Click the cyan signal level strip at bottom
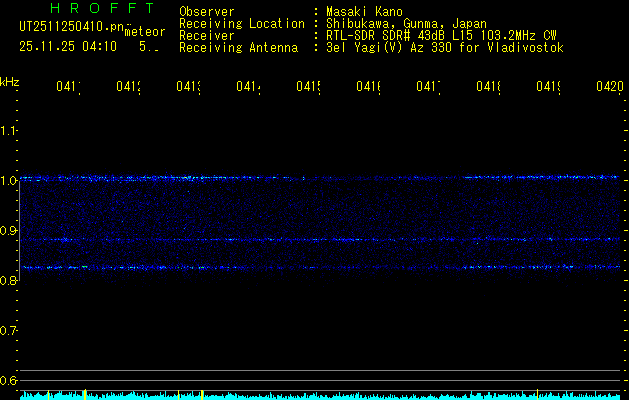The image size is (629, 400). tap(322, 395)
